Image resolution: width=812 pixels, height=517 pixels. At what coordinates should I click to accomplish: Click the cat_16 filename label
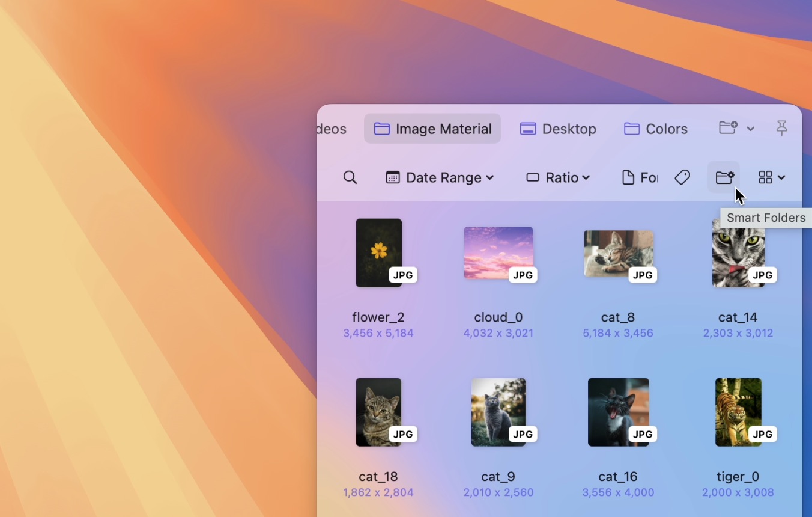click(617, 476)
